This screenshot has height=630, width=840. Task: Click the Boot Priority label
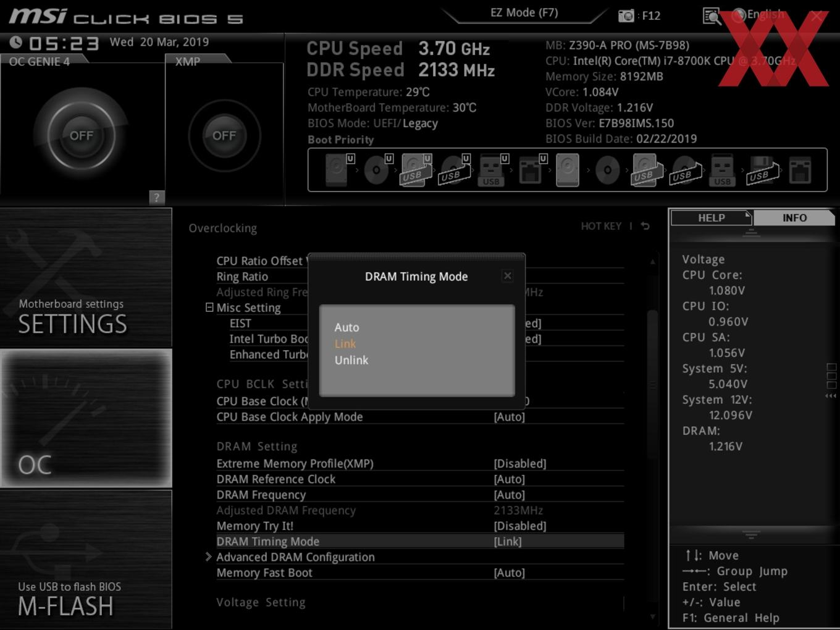pos(341,140)
